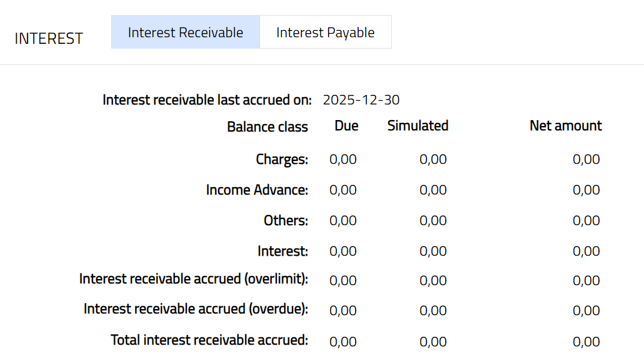Select the Simulated column header

418,125
